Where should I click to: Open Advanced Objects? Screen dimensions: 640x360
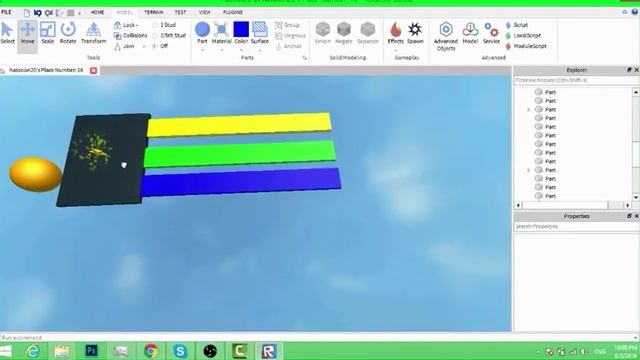pyautogui.click(x=446, y=36)
